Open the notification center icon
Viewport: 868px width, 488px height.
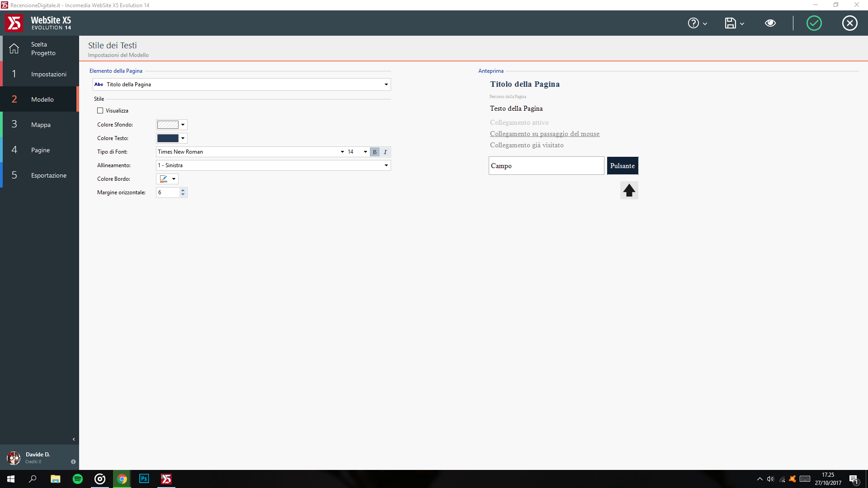click(x=854, y=479)
